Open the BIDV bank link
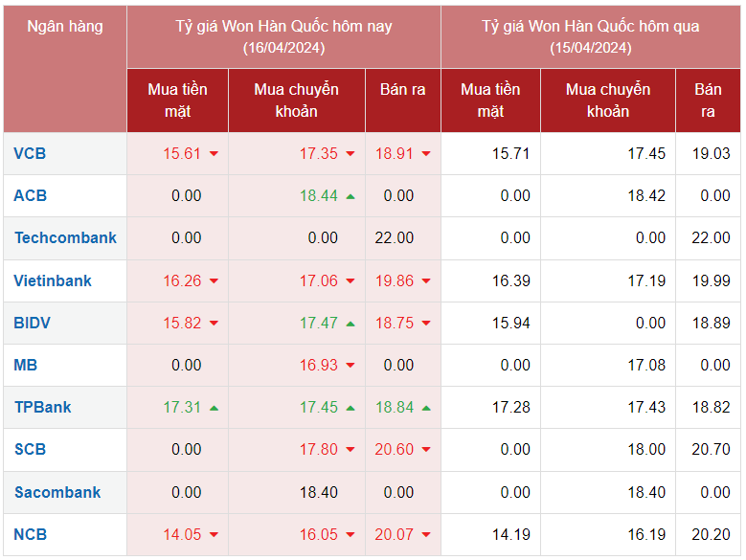Viewport: 746px width, 560px height. [32, 323]
